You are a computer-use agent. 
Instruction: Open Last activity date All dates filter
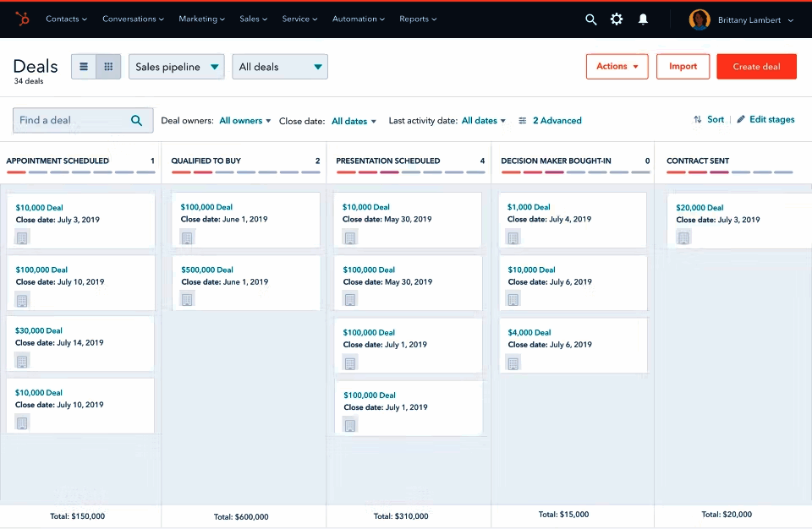click(484, 121)
